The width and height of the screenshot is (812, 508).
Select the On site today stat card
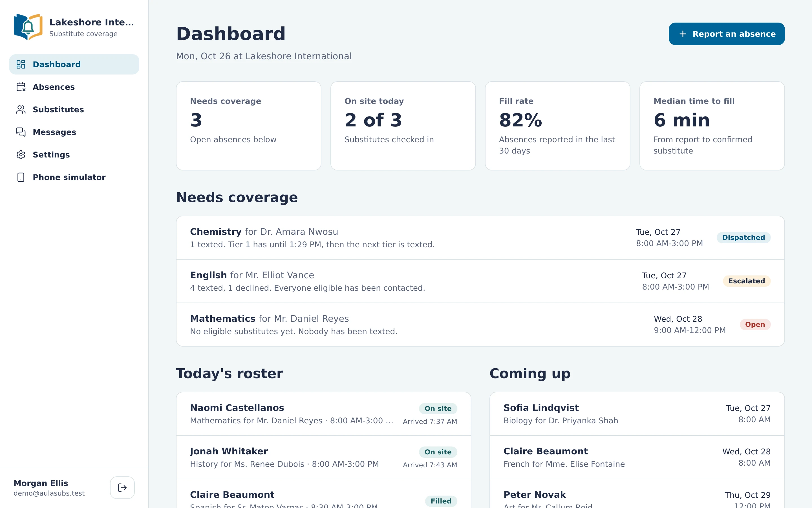click(403, 126)
